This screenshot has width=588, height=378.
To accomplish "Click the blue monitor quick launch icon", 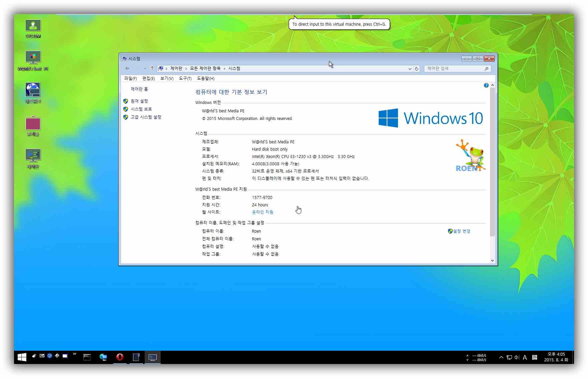I will (x=50, y=356).
